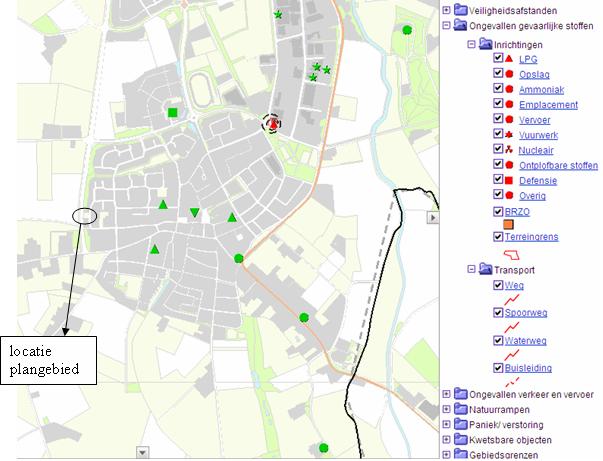This screenshot has height=461, width=603.
Task: Click the Kwetsbare objecten folder icon
Action: tap(460, 439)
